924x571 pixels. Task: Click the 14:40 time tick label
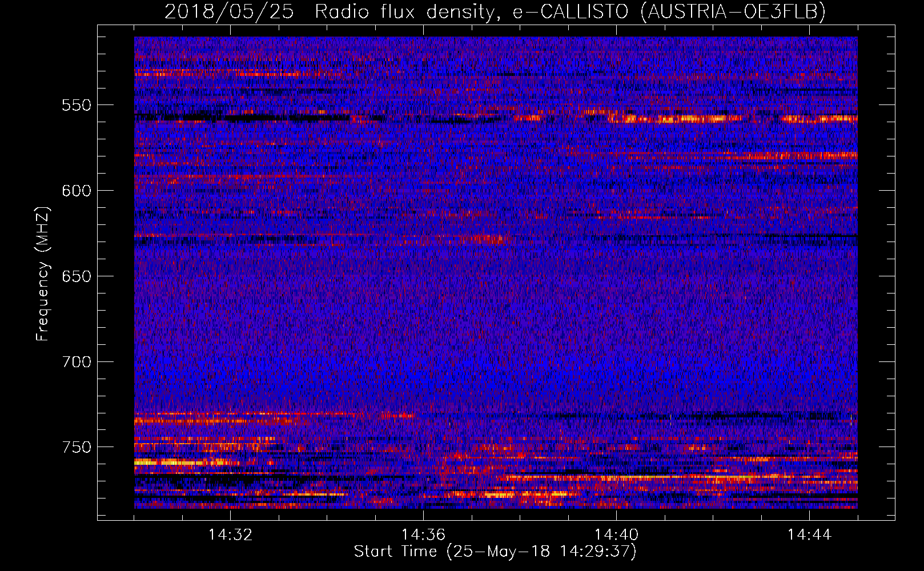click(x=616, y=535)
